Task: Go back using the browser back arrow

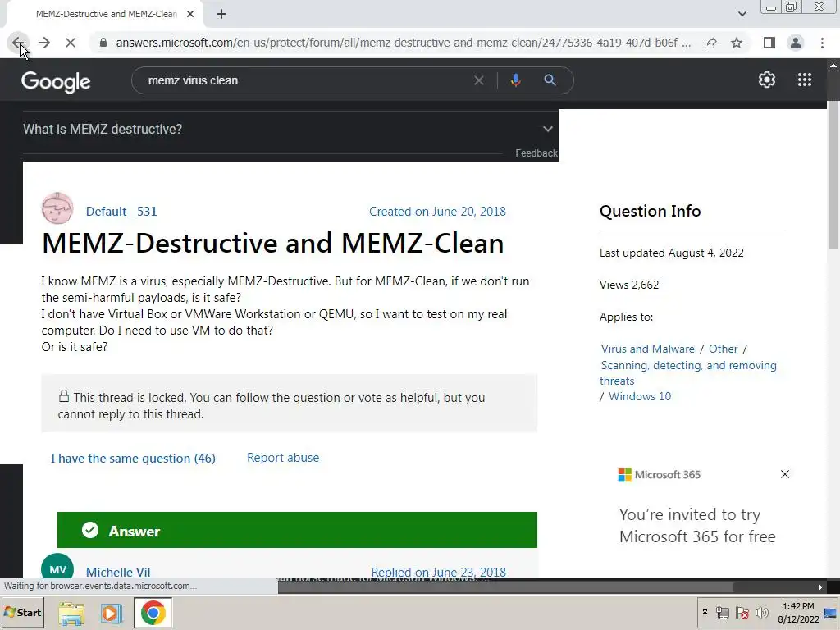Action: tap(17, 43)
